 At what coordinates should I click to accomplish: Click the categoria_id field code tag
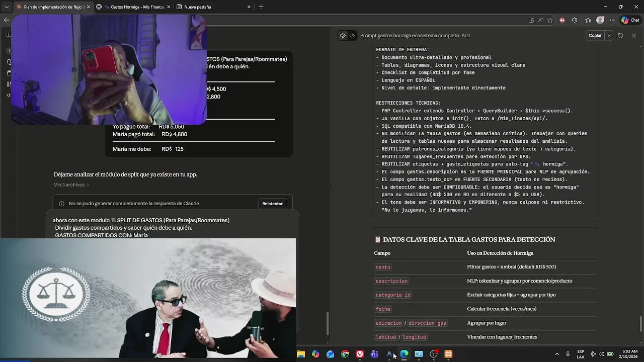pos(393,295)
